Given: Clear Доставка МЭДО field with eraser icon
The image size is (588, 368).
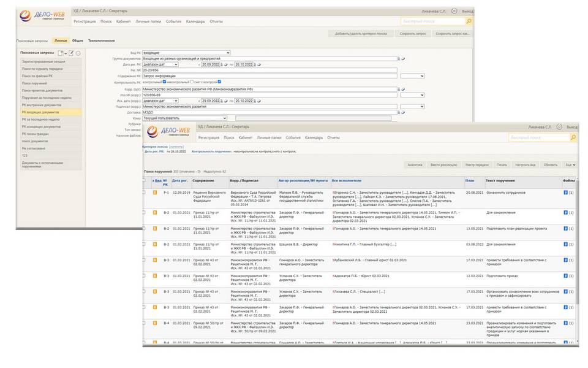Looking at the screenshot, I should [403, 112].
